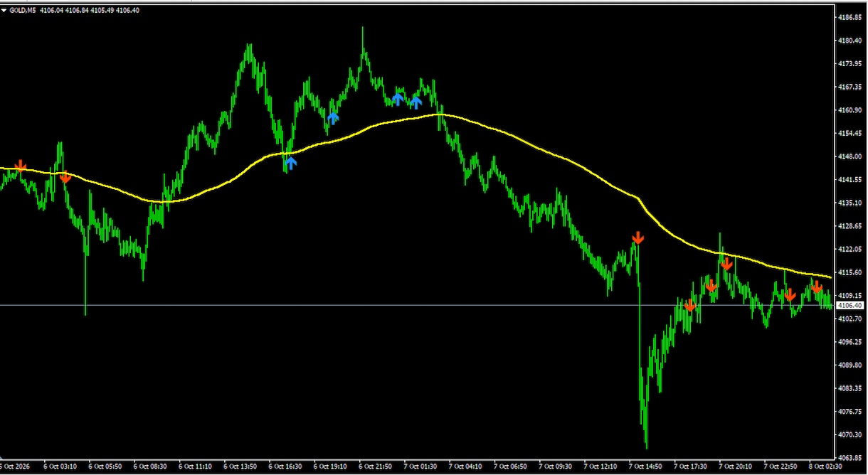This screenshot has height=475, width=868.
Task: Click the 6 Oct 2026 date label
Action: [16, 466]
